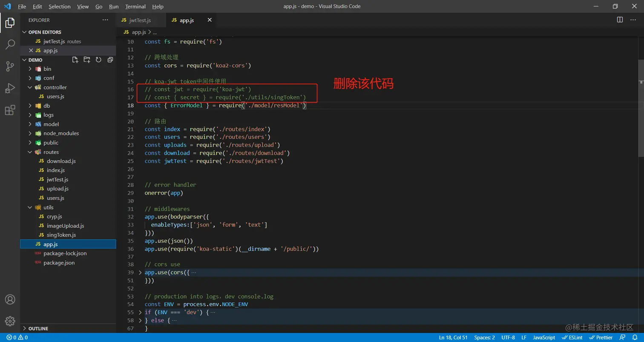Image resolution: width=644 pixels, height=342 pixels.
Task: Open the Go menu
Action: (x=99, y=6)
